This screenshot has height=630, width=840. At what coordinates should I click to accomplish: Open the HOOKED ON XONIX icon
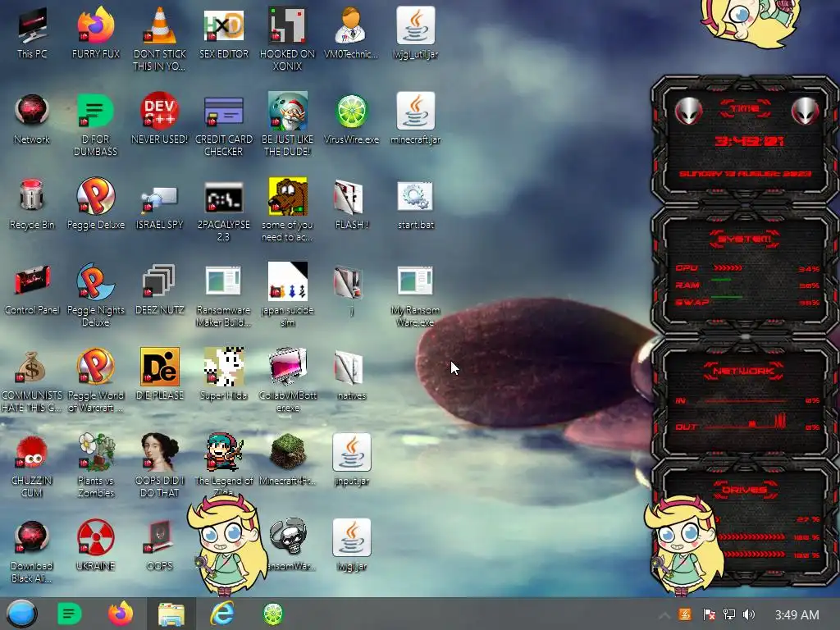[287, 25]
